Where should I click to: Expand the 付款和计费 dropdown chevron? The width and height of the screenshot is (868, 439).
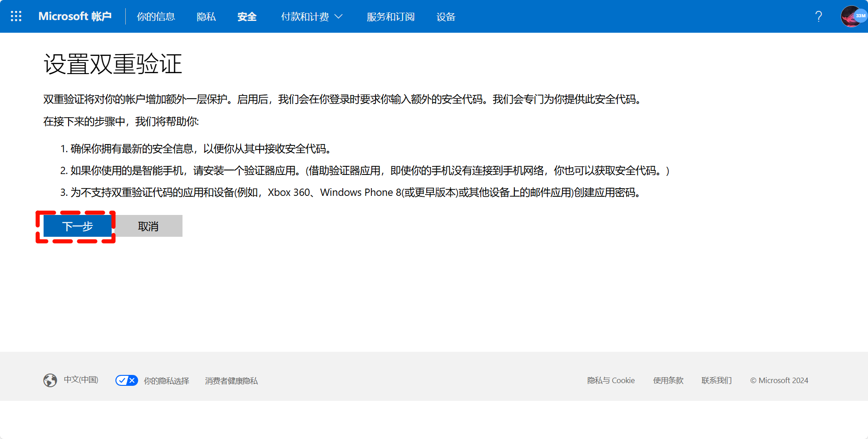pyautogui.click(x=339, y=17)
